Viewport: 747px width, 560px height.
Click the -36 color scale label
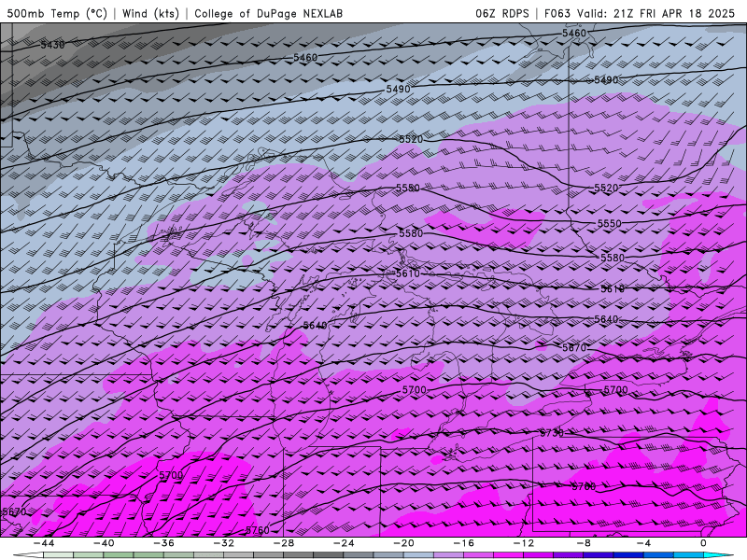[x=163, y=543]
